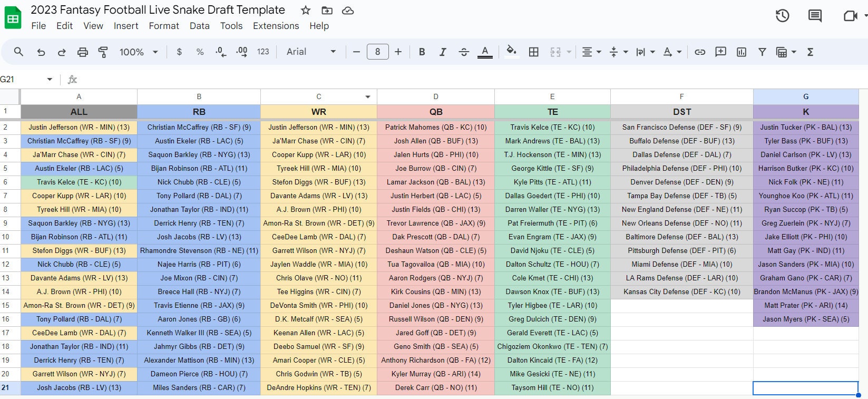Image resolution: width=868 pixels, height=399 pixels.
Task: Format selection as currency
Action: pyautogui.click(x=179, y=52)
